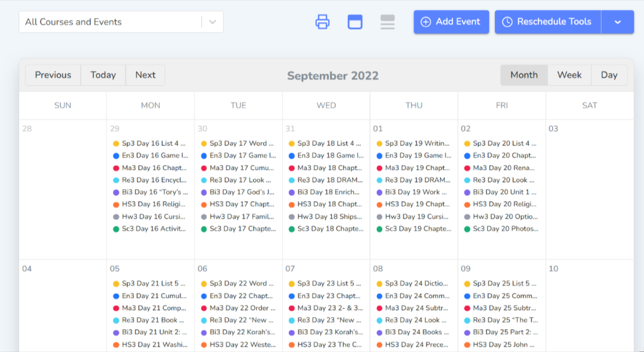Open Sp3 Day 24 Dictionary event
Viewport: 644px width, 352px height.
413,283
